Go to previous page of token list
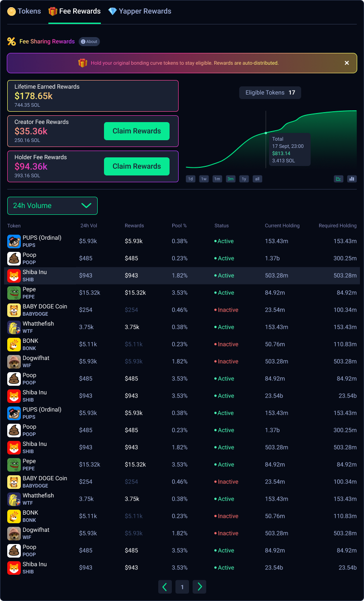Image resolution: width=364 pixels, height=601 pixels. [165, 587]
